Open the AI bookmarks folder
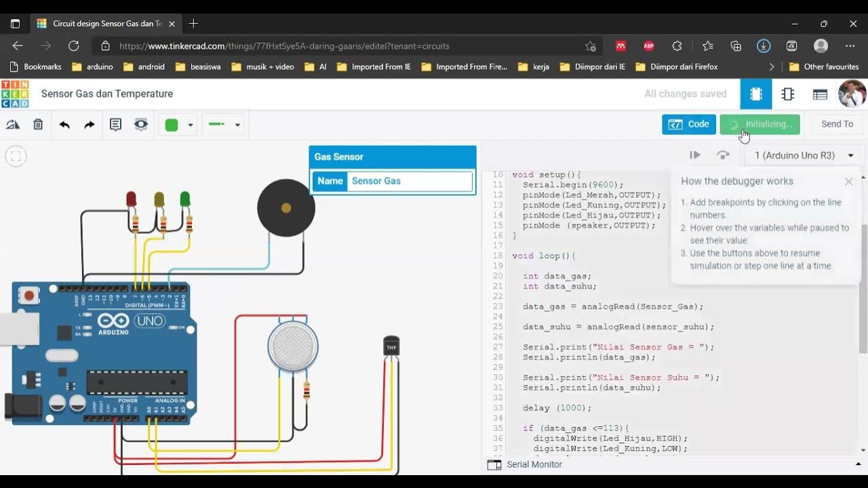868x488 pixels. pos(315,67)
